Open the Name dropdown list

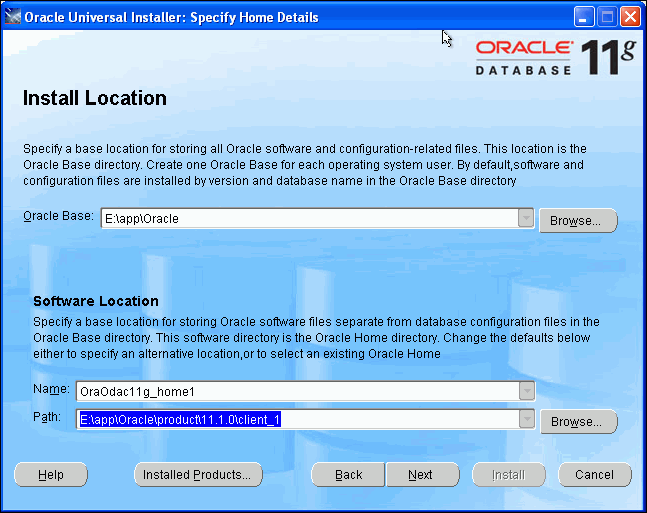(526, 391)
